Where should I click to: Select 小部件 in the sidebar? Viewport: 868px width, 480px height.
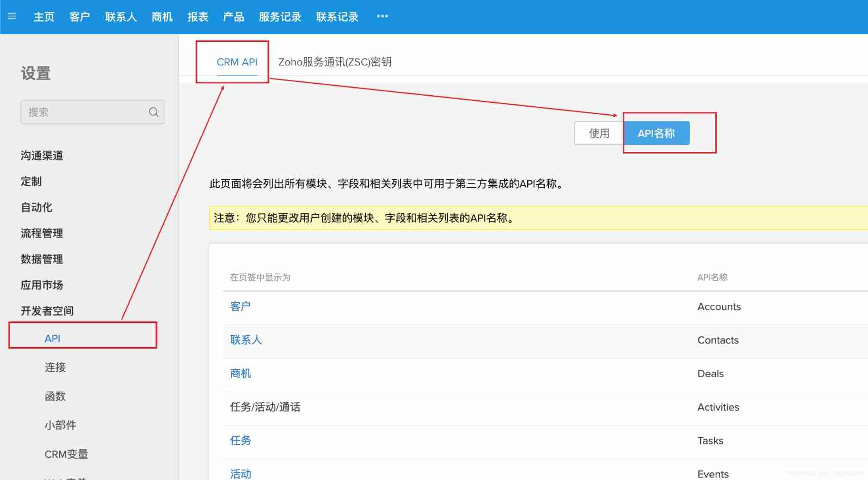pyautogui.click(x=60, y=425)
